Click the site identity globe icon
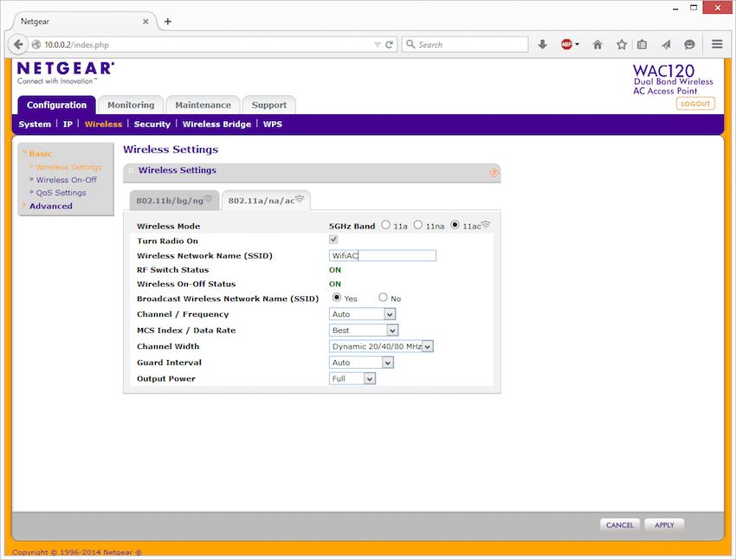The width and height of the screenshot is (736, 560). pos(36,44)
